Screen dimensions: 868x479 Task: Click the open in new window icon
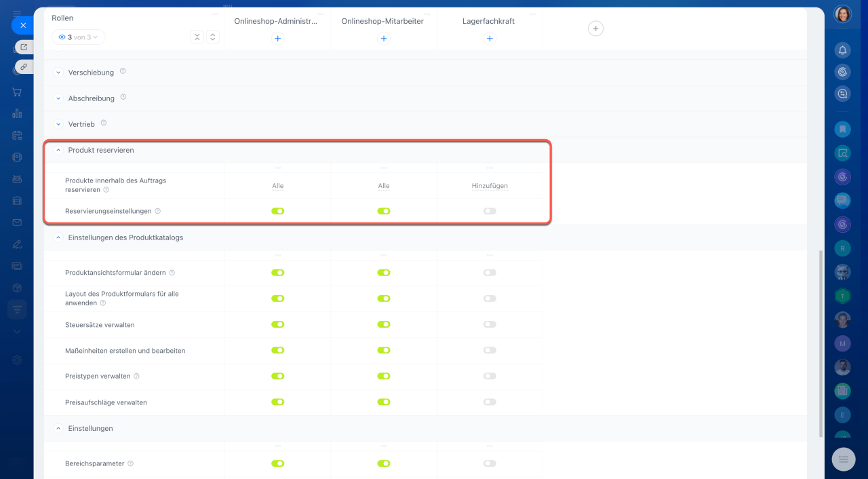24,47
